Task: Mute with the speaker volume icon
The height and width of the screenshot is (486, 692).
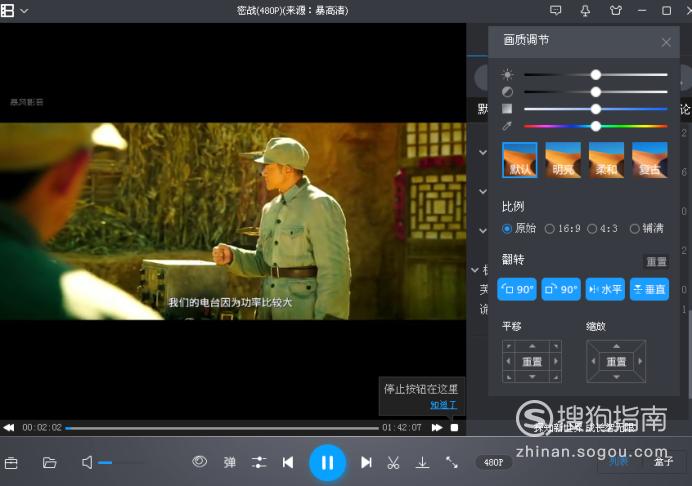Action: point(87,463)
